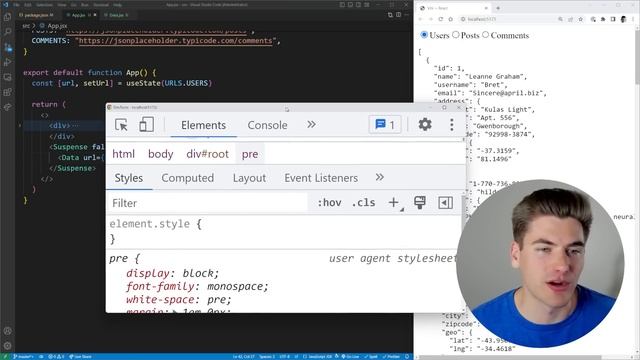Click the white-space: pre declaration
The width and height of the screenshot is (640, 360).
(178, 299)
